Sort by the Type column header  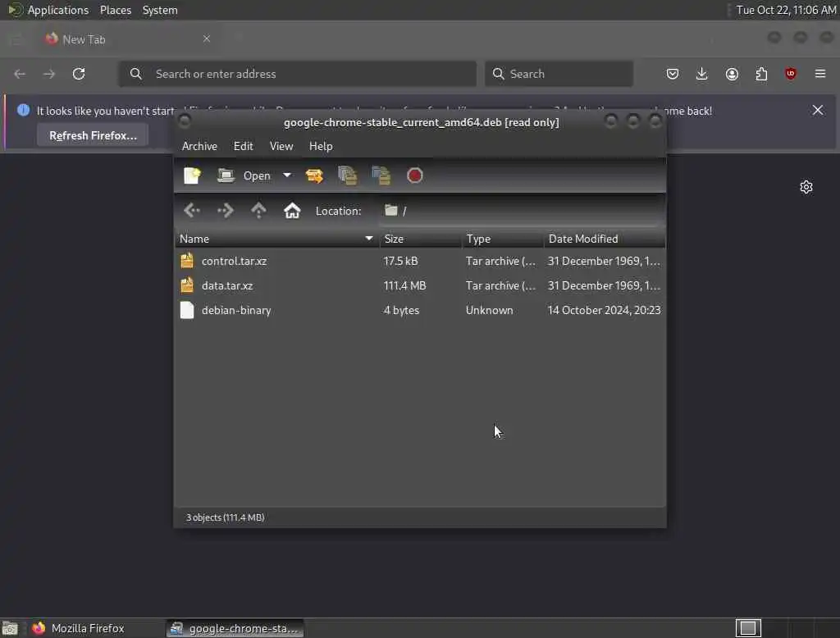pyautogui.click(x=503, y=239)
